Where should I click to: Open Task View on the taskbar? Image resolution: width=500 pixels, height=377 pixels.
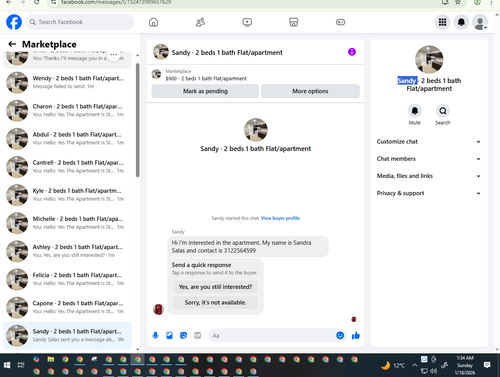(x=21, y=365)
